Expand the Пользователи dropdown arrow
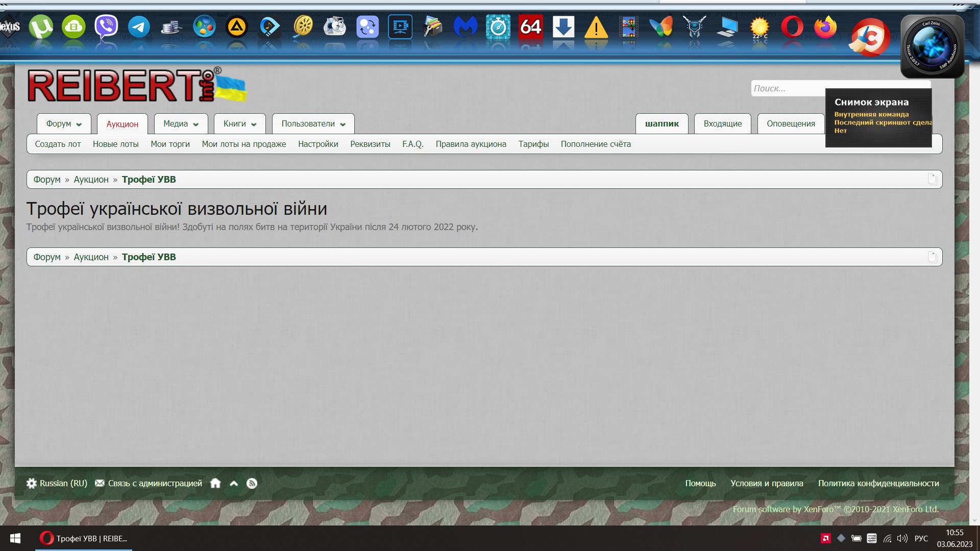Viewport: 980px width, 551px height. [343, 124]
